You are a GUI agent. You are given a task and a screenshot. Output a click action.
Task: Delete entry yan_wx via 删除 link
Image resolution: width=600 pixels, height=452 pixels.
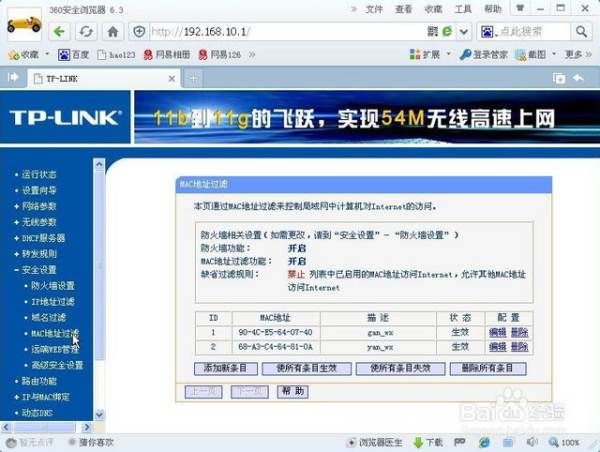[x=519, y=347]
